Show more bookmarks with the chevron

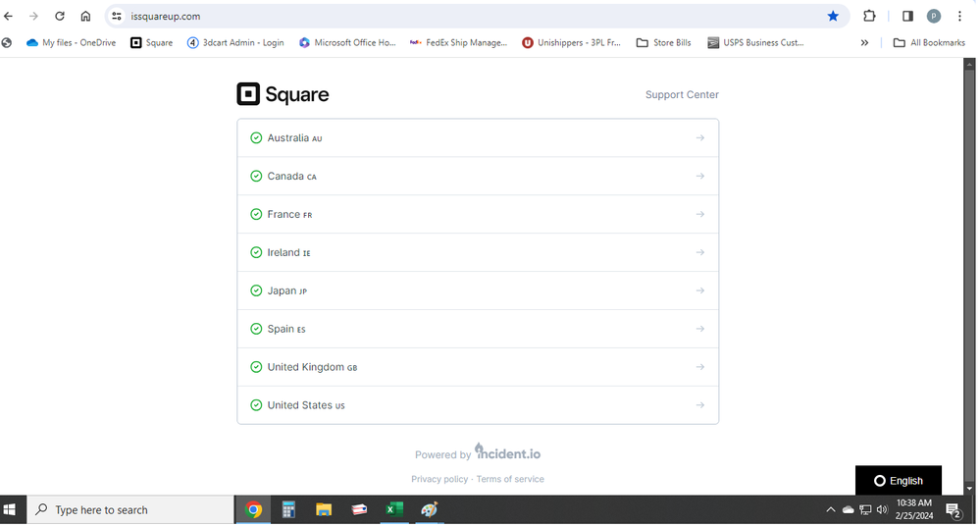coord(864,43)
